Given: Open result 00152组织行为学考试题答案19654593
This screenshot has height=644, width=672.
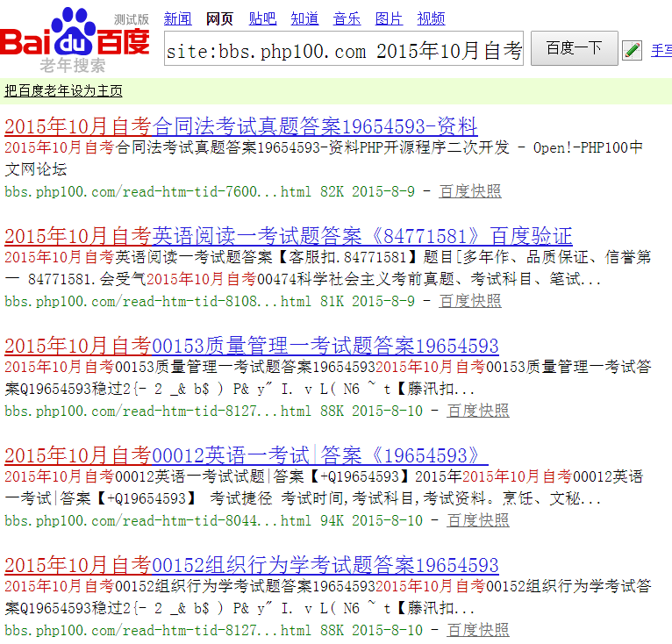Looking at the screenshot, I should click(x=252, y=565).
